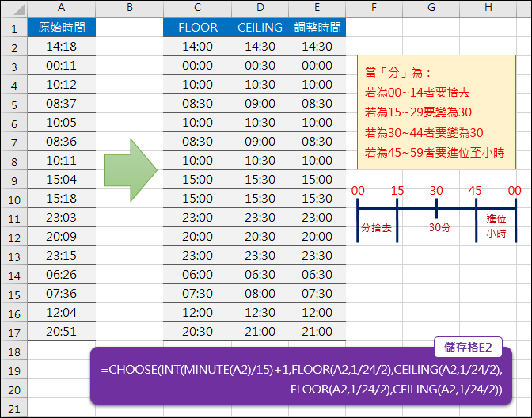Click the green right-arrow shape
This screenshot has width=532, height=418.
pyautogui.click(x=131, y=170)
